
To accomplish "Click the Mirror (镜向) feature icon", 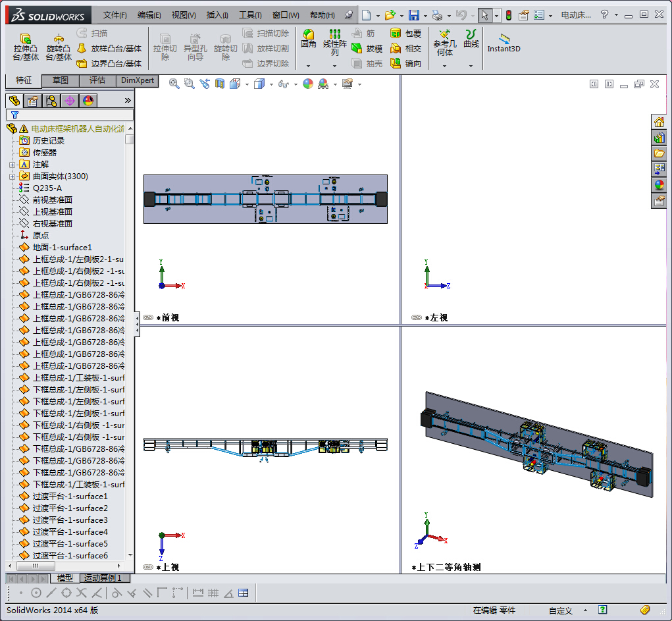I will [x=396, y=63].
